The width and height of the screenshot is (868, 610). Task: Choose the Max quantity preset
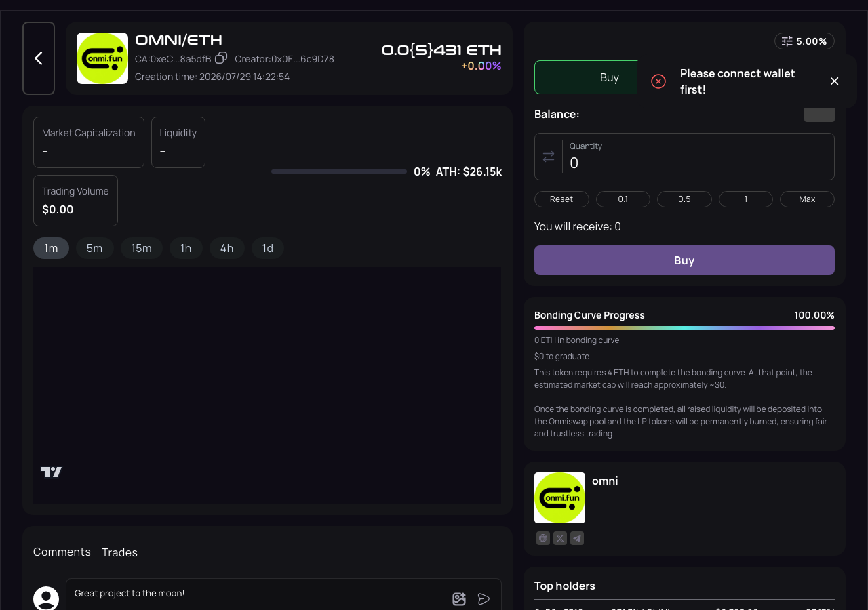[x=807, y=199]
